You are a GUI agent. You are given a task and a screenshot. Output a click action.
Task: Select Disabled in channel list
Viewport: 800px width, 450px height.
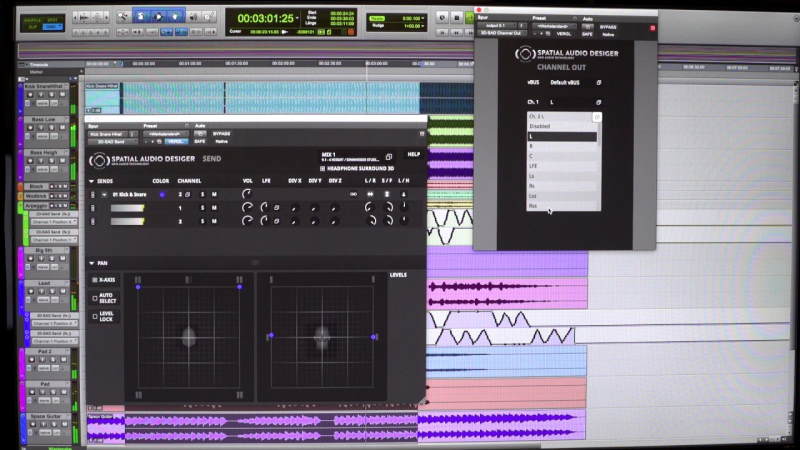tap(561, 126)
